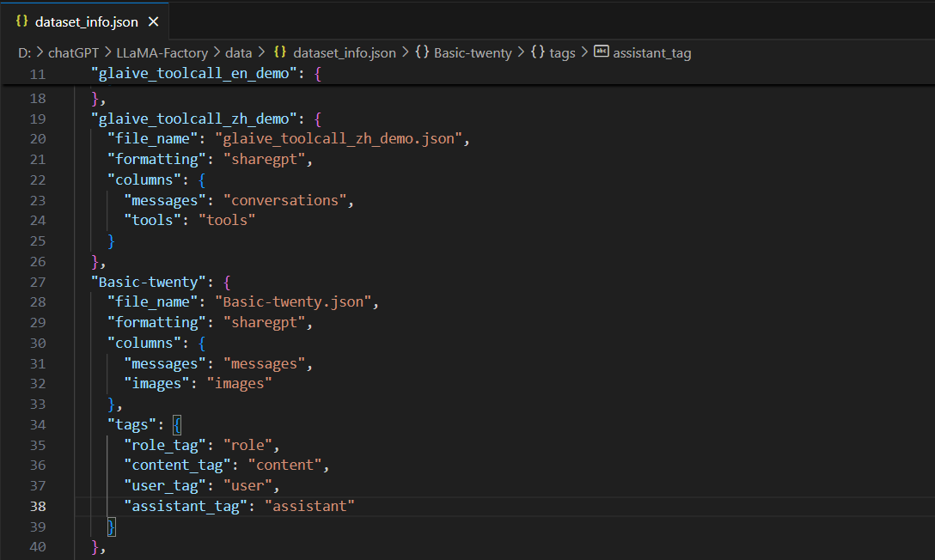The width and height of the screenshot is (935, 560).
Task: Open the assistant_tag breadcrumb symbol
Action: pyautogui.click(x=652, y=53)
